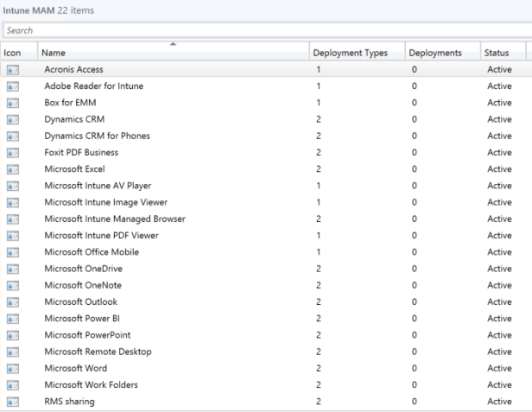This screenshot has height=412, width=532.
Task: Select Microsoft Word name
Action: coord(76,369)
